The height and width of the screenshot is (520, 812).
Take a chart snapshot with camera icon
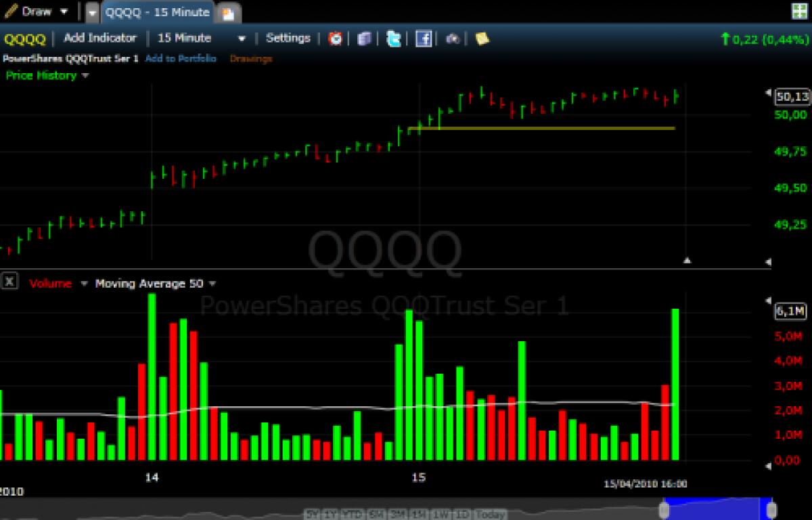click(453, 39)
